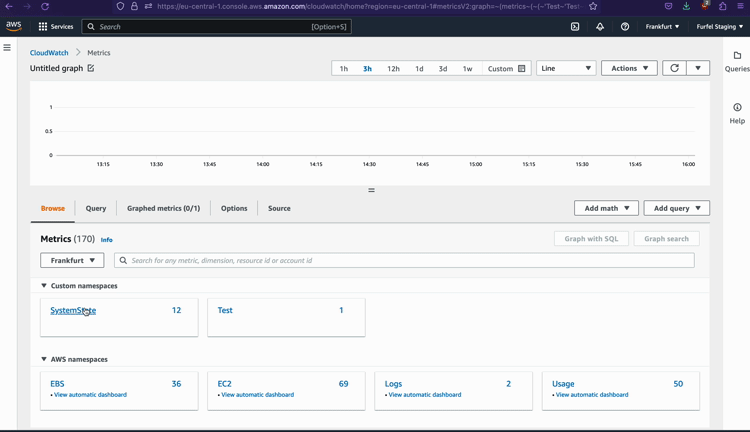The height and width of the screenshot is (432, 750).
Task: Click the Graph search button
Action: coord(666,239)
